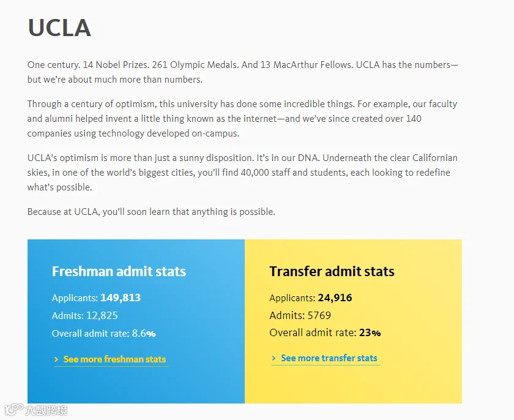Click the watermark logo icon at bottom-left
This screenshot has width=514, height=420.
point(13,410)
